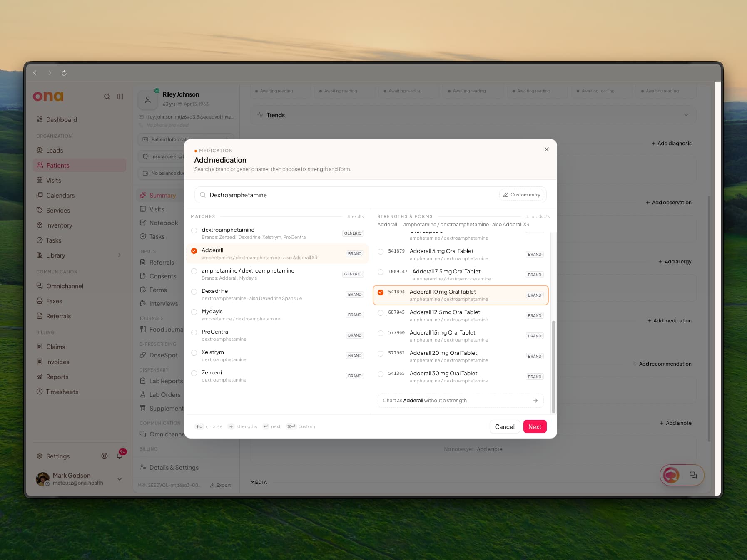Screen dimensions: 747x560
Task: Expand Mark Godson account menu chevron
Action: pyautogui.click(x=120, y=479)
